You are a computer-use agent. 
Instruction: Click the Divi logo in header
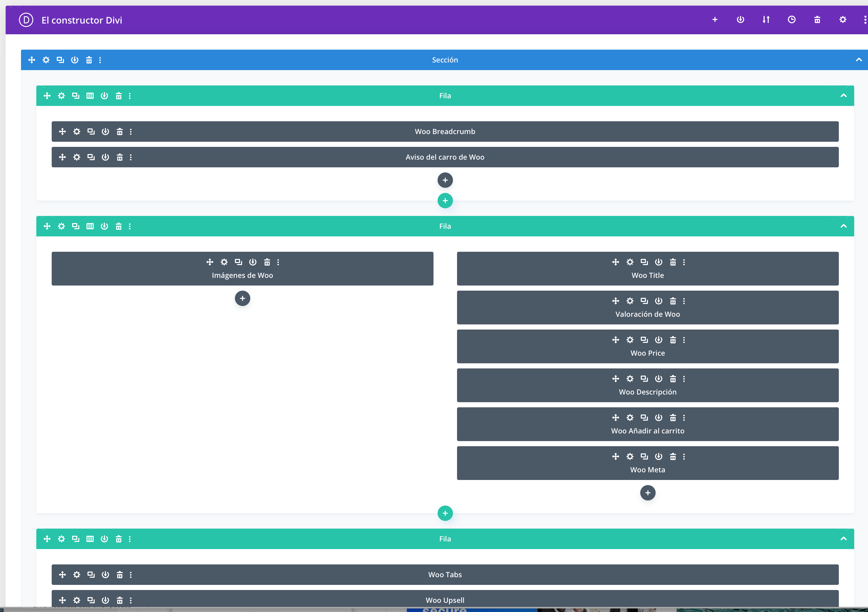(x=26, y=20)
